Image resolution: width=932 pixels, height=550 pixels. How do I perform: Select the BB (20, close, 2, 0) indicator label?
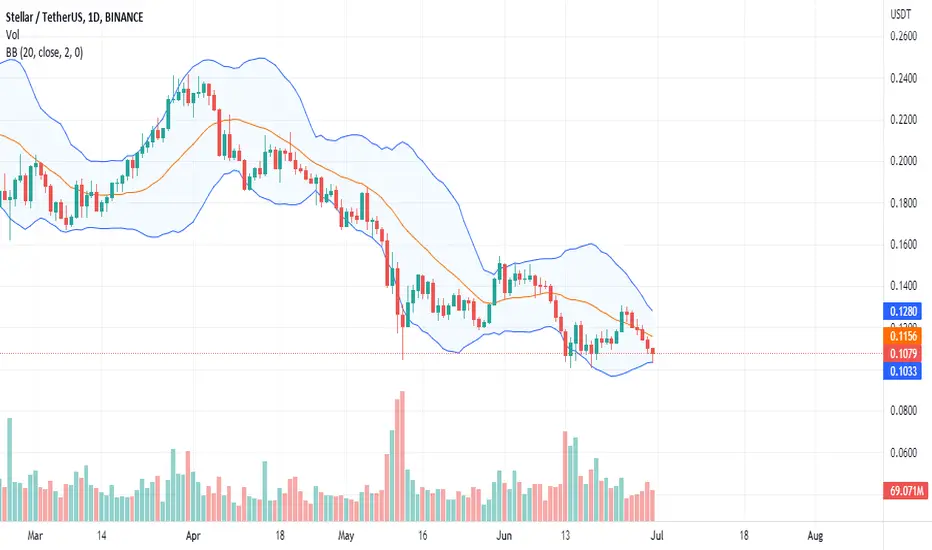[x=45, y=53]
